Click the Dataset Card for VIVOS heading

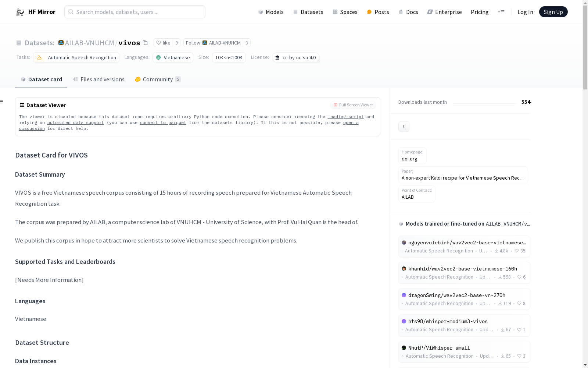(51, 155)
